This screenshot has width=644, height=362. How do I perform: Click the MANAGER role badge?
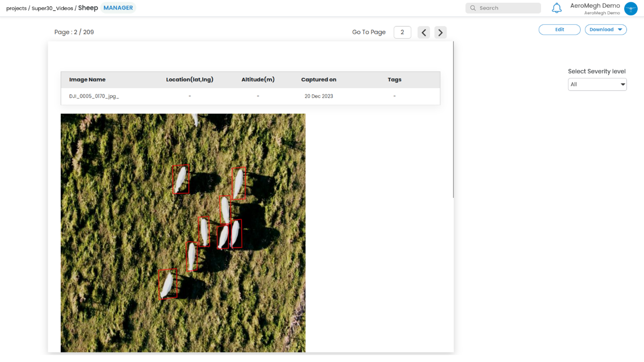[118, 8]
